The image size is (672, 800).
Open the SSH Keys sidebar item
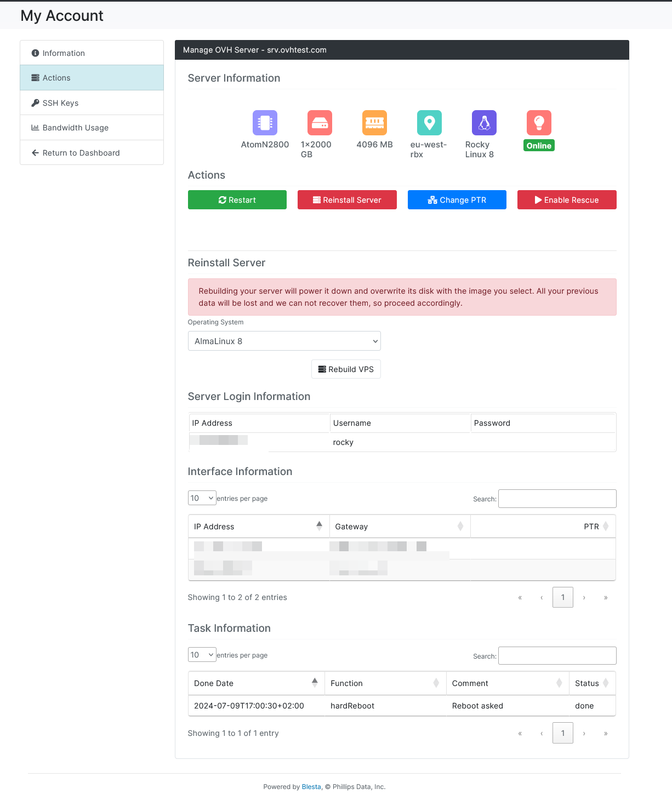[92, 103]
